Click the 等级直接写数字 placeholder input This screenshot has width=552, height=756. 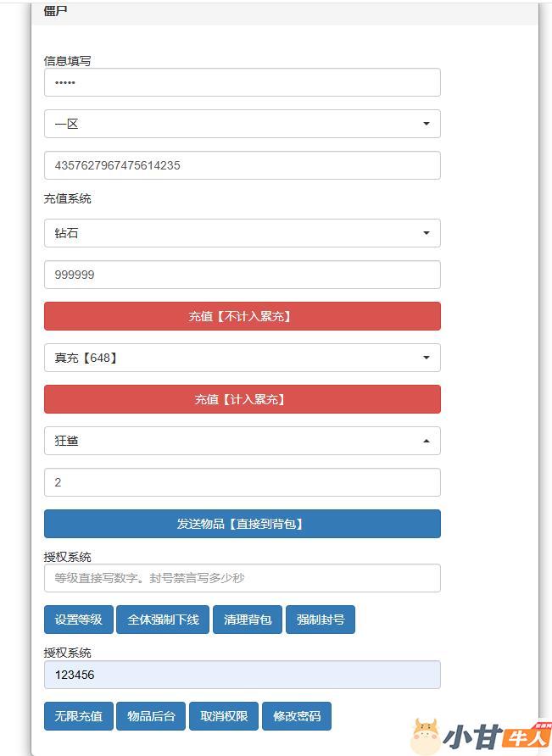pyautogui.click(x=242, y=578)
